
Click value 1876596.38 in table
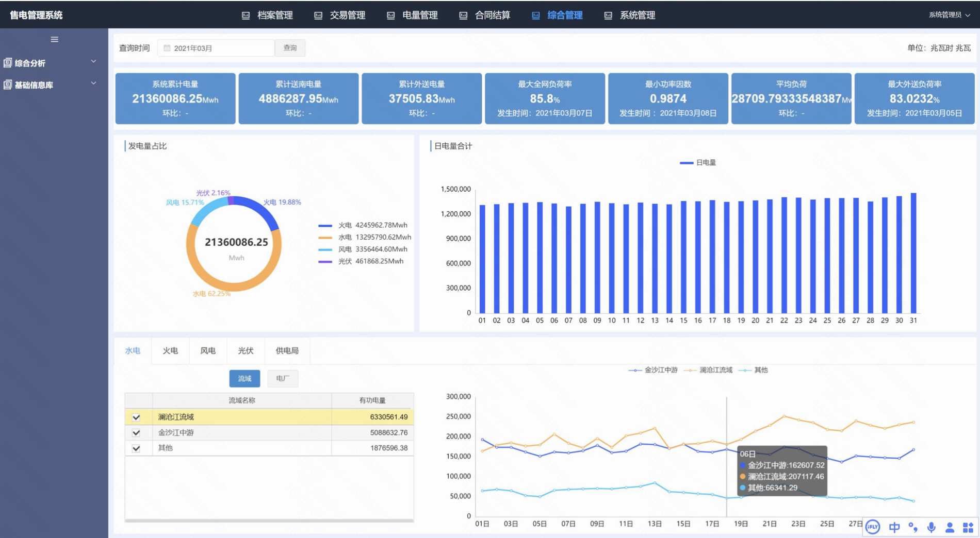pos(388,448)
